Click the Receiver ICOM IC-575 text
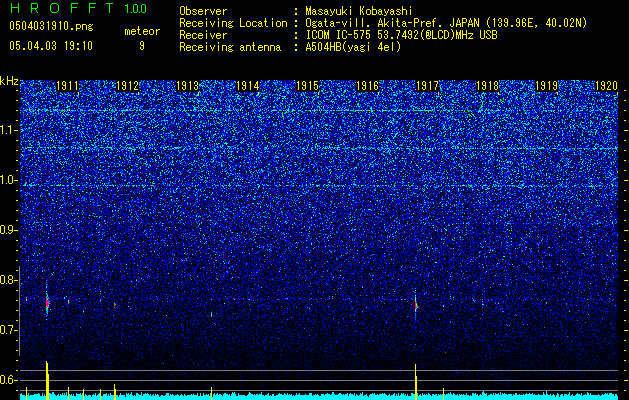Viewport: 629px width, 400px height. [x=401, y=35]
